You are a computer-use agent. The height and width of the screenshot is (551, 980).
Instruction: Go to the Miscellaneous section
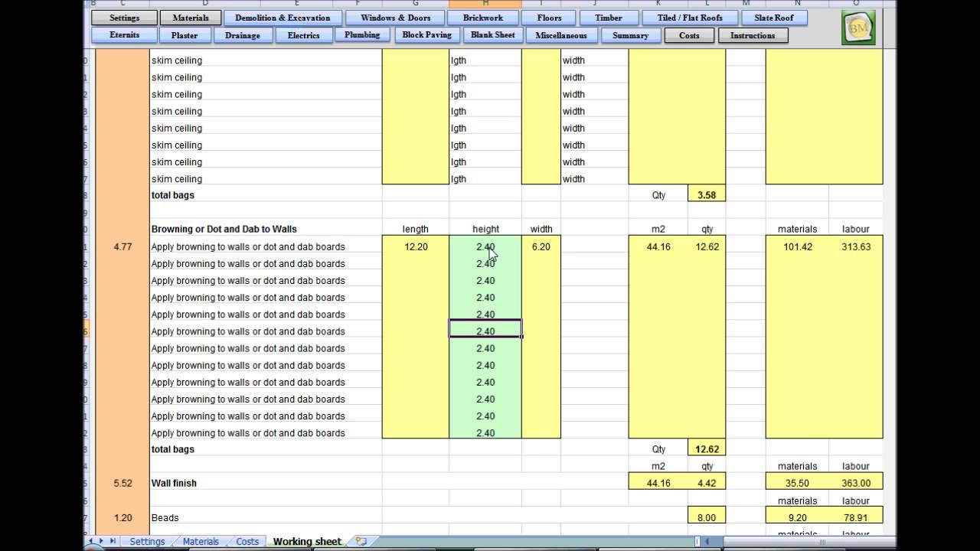pyautogui.click(x=561, y=35)
